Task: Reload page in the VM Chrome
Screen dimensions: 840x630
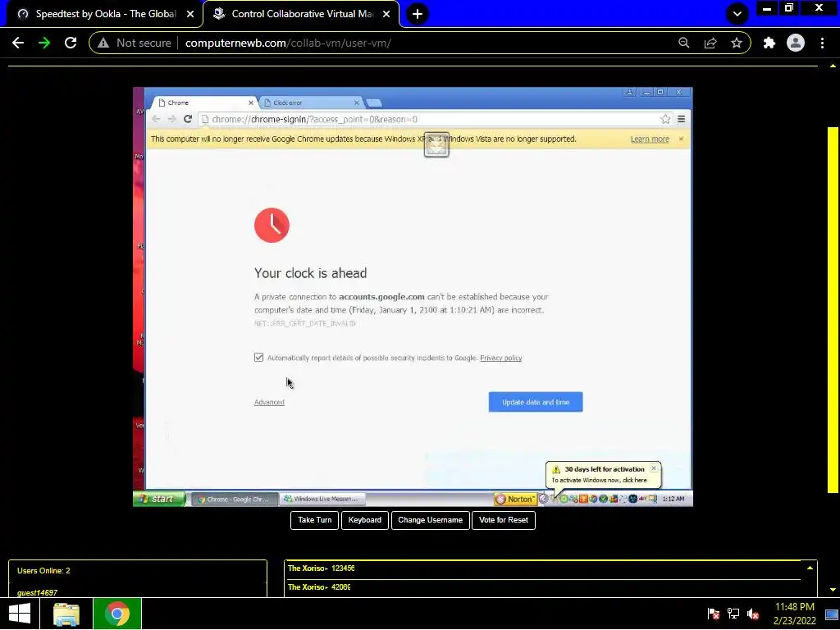Action: (x=188, y=119)
